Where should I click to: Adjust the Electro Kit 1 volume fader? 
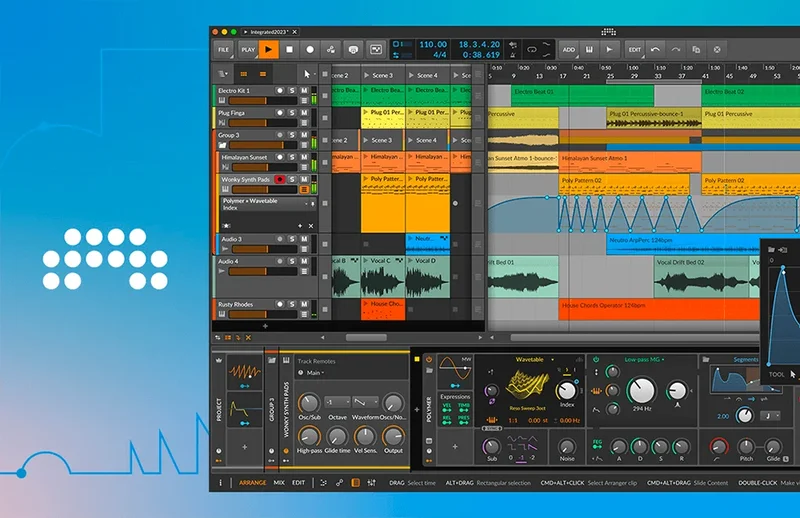(x=263, y=101)
